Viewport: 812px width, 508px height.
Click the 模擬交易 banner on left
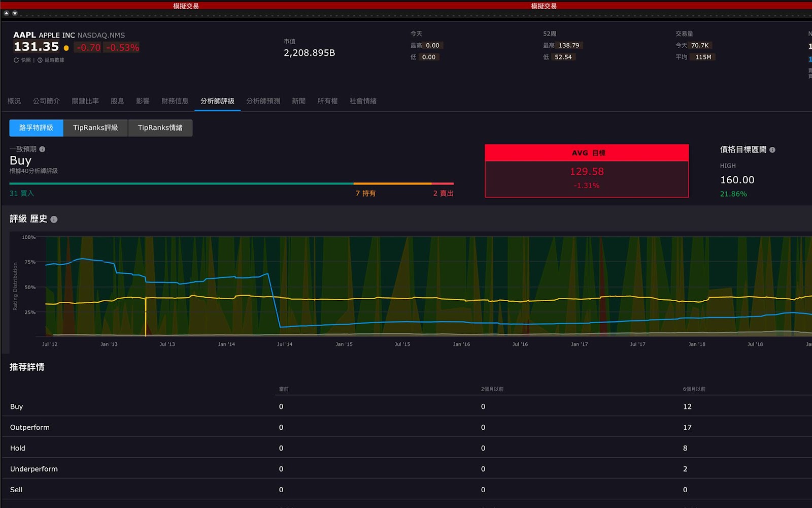click(x=186, y=6)
